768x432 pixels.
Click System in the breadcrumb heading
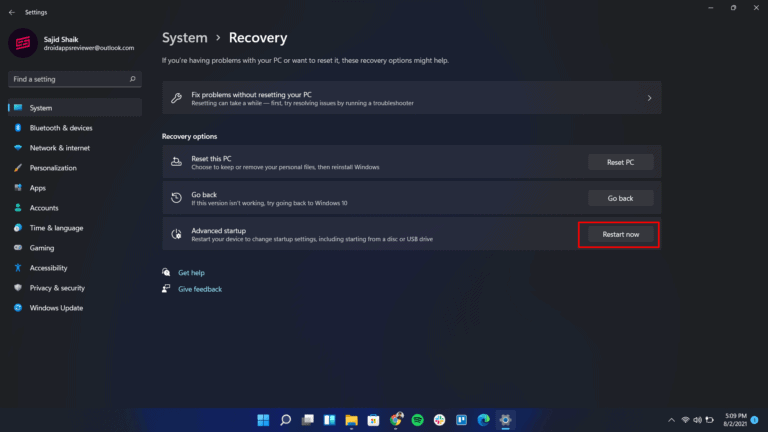[x=185, y=38]
